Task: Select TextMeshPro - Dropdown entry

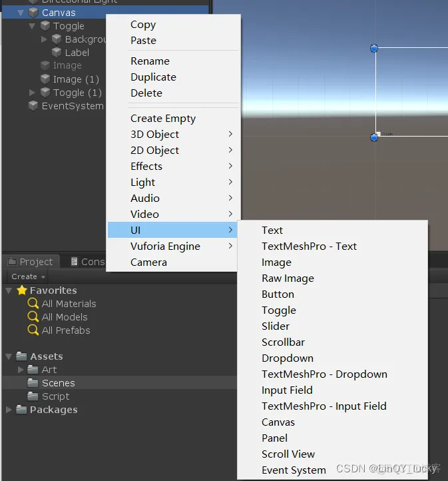Action: point(332,374)
